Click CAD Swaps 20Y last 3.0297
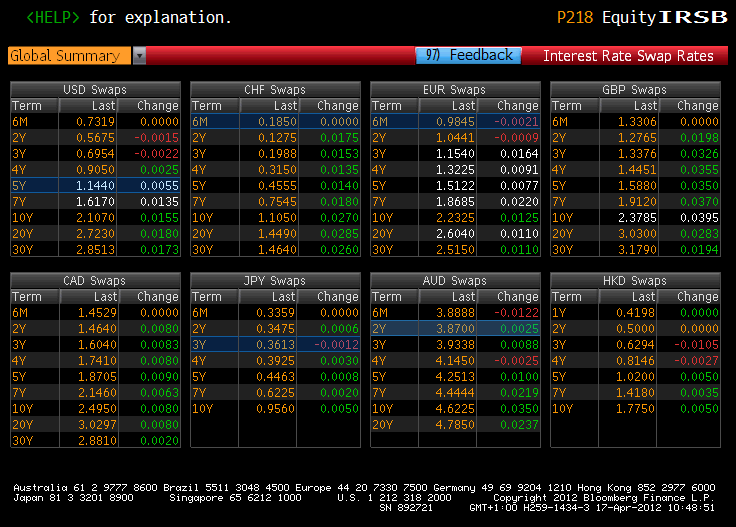 (97, 424)
